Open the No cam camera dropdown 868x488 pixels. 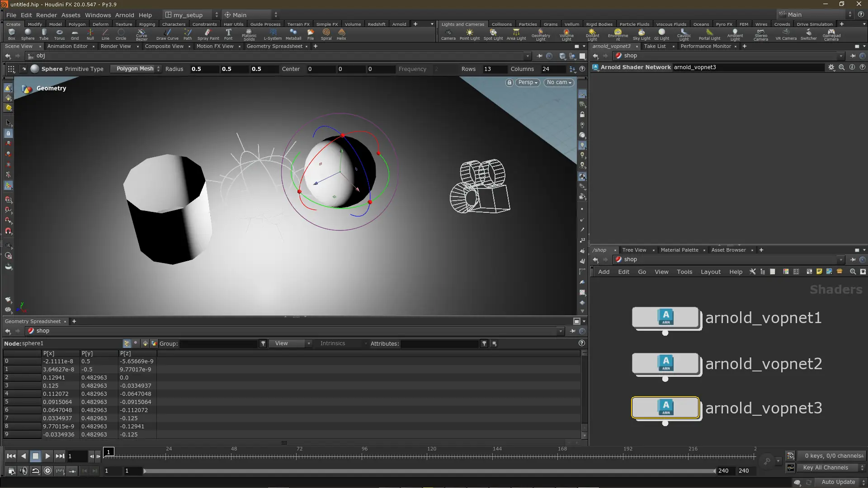pyautogui.click(x=559, y=82)
